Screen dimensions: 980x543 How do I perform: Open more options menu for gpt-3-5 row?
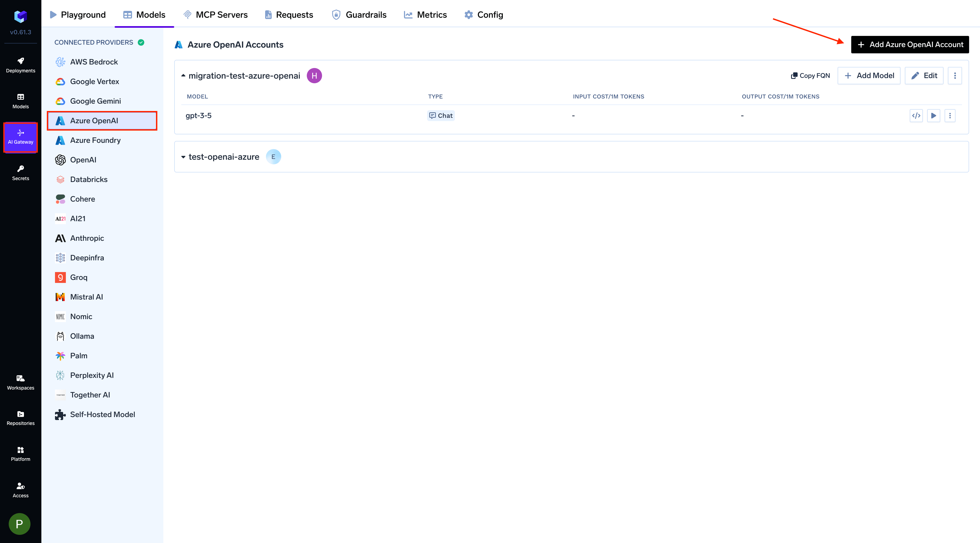point(950,116)
